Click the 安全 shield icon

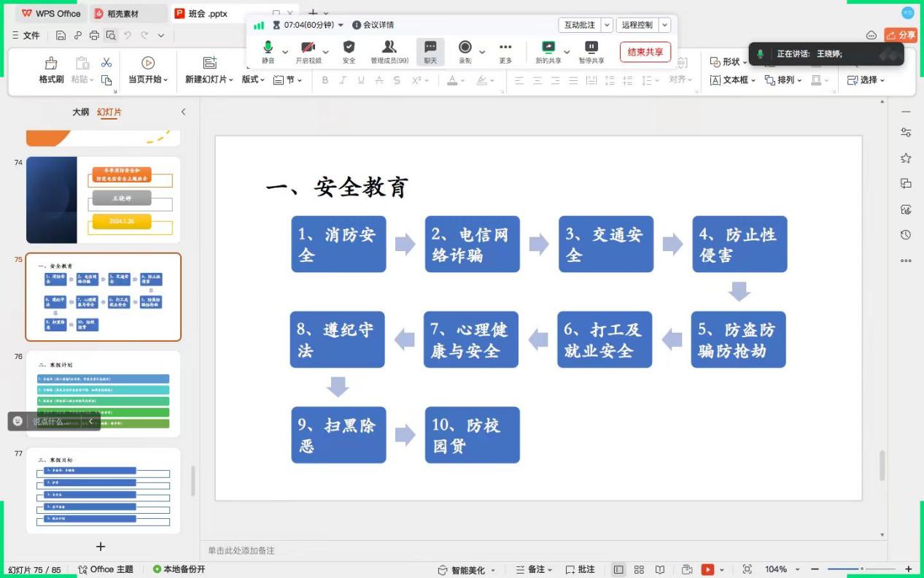[349, 48]
